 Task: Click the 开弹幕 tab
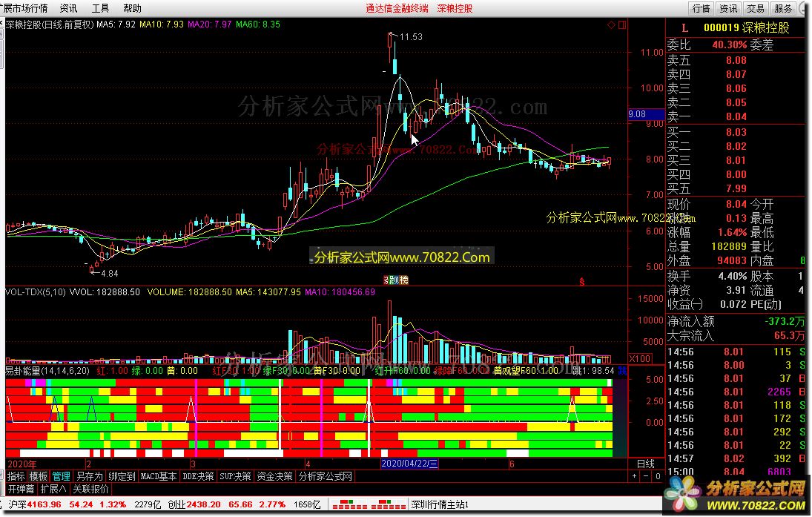[22, 489]
